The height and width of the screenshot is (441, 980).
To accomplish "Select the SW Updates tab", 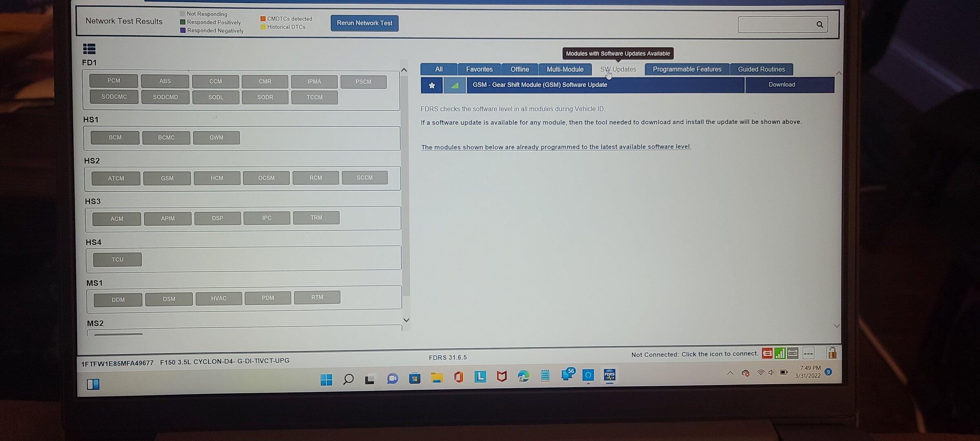I will pyautogui.click(x=617, y=69).
